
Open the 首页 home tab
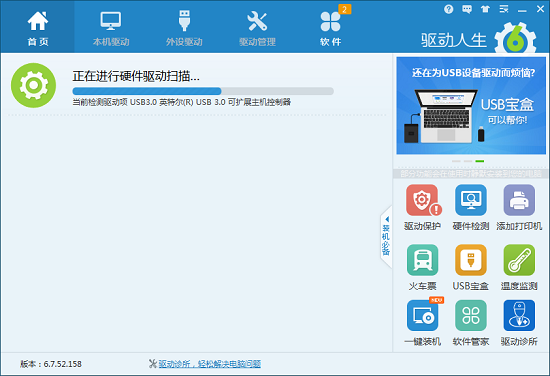click(x=38, y=27)
